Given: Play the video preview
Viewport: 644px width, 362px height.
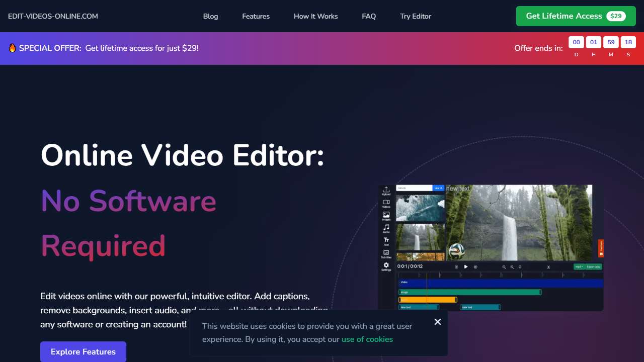Looking at the screenshot, I should [466, 266].
